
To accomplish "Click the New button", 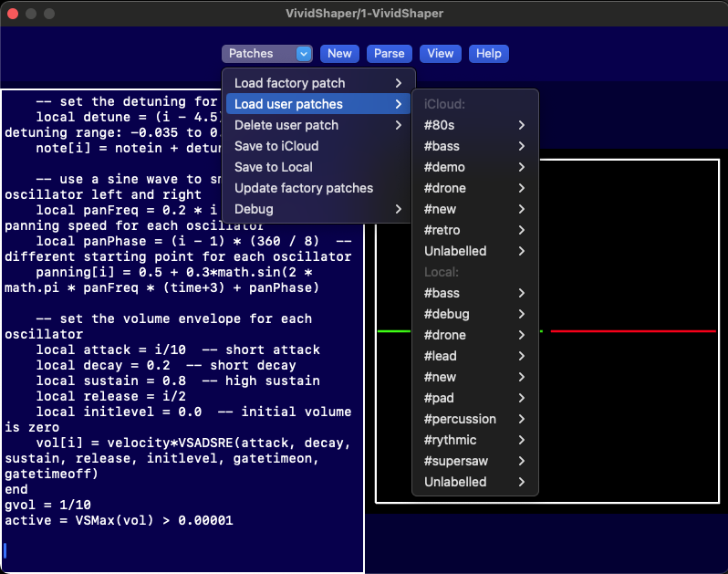I will pos(339,54).
